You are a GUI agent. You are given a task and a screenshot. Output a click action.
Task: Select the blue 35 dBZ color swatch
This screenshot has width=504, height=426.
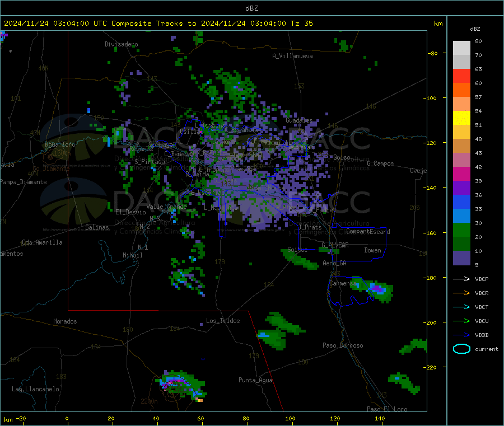(461, 202)
